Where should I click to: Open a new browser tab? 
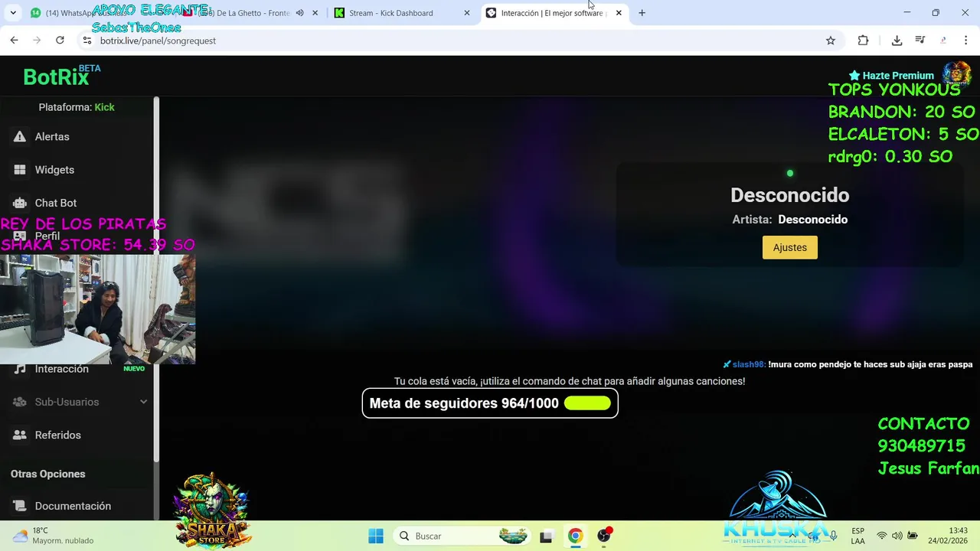642,13
